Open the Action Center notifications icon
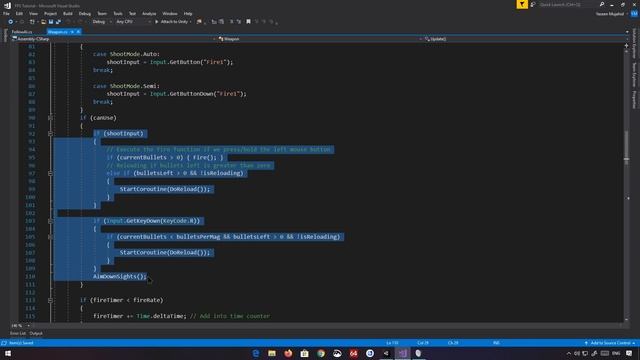The image size is (640, 360). [x=629, y=353]
